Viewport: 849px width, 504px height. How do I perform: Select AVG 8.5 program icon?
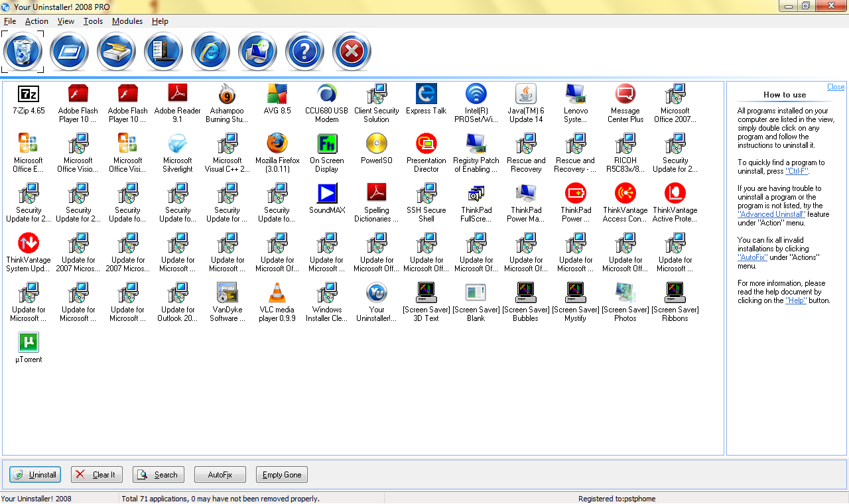(x=277, y=94)
